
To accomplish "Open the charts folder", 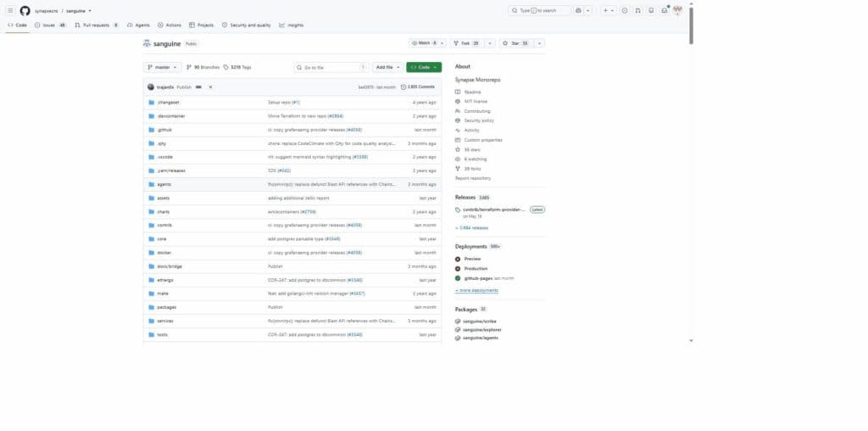I will click(x=164, y=211).
